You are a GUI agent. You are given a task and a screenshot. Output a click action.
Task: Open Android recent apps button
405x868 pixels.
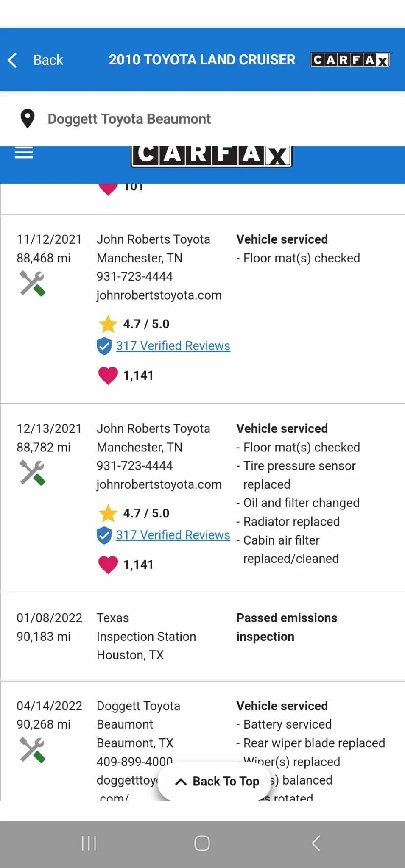89,843
